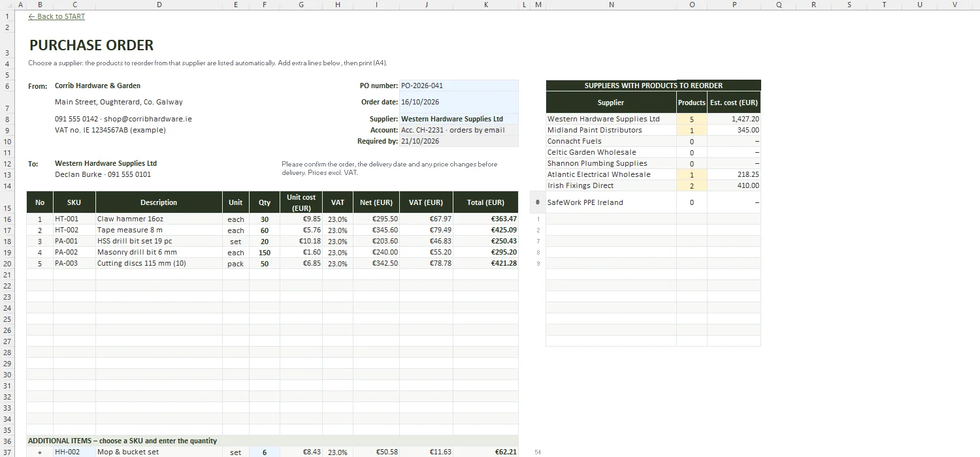The image size is (980, 457).
Task: Select product count 2 for Irish Fixings Direct
Action: (x=692, y=185)
